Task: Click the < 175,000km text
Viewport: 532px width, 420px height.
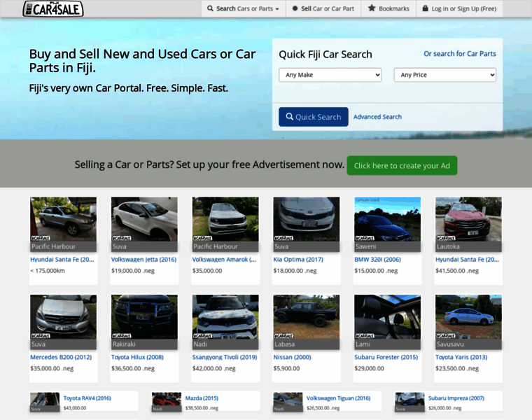Action: (48, 271)
